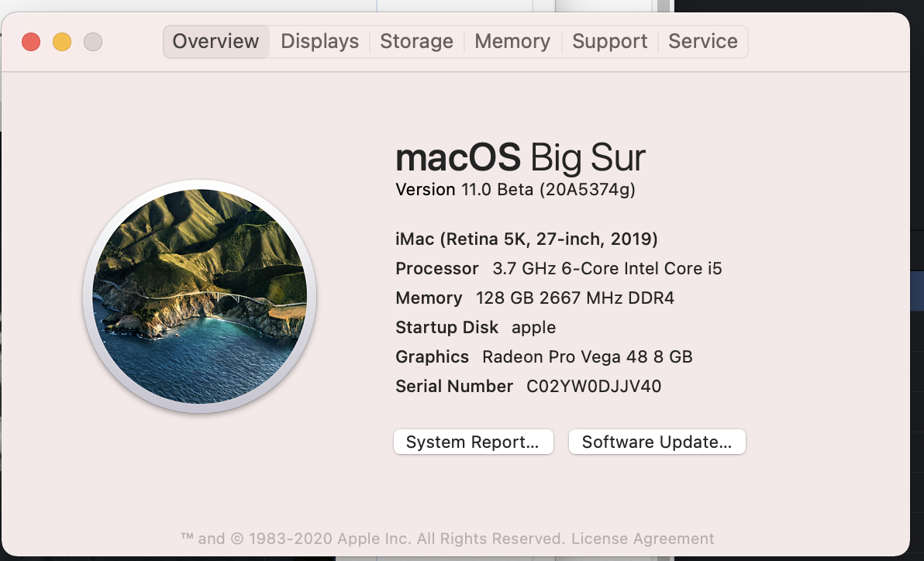Screen dimensions: 924x561
Task: Click the macOS Big Sur logo image
Action: tap(199, 297)
